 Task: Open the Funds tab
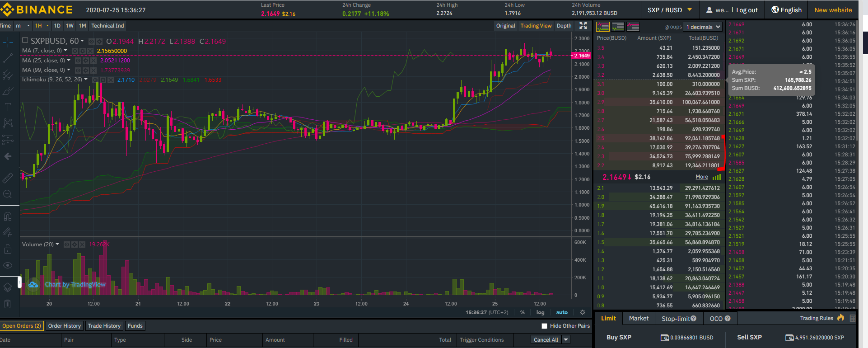(135, 326)
